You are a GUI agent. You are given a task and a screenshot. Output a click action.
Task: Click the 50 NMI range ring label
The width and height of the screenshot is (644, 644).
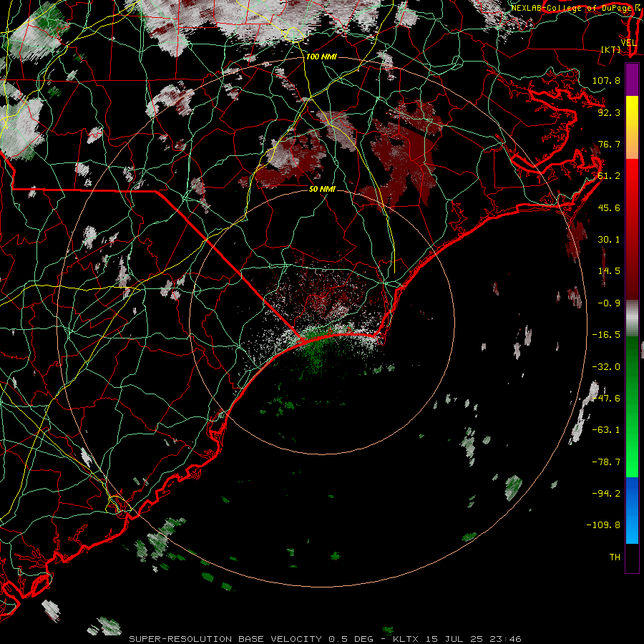point(322,189)
